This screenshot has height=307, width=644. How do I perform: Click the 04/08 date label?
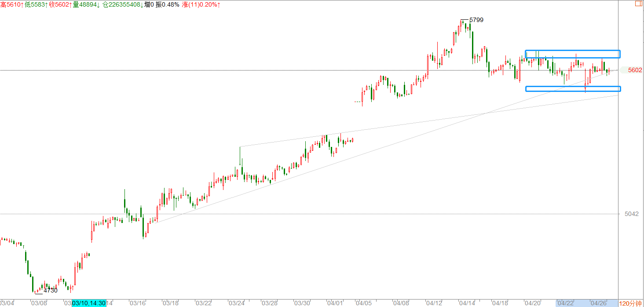coord(401,303)
